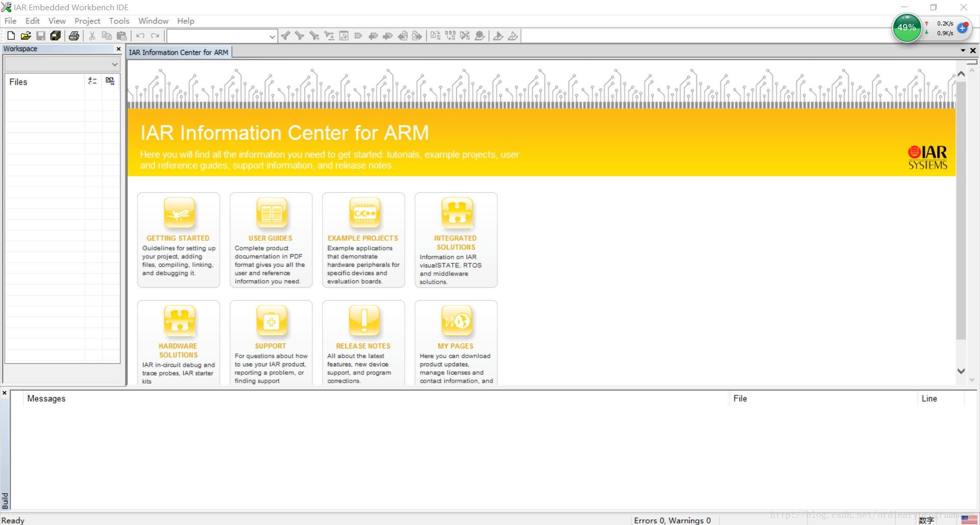Open Integrated Solutions puzzle icon
This screenshot has width=980, height=525.
click(x=457, y=213)
